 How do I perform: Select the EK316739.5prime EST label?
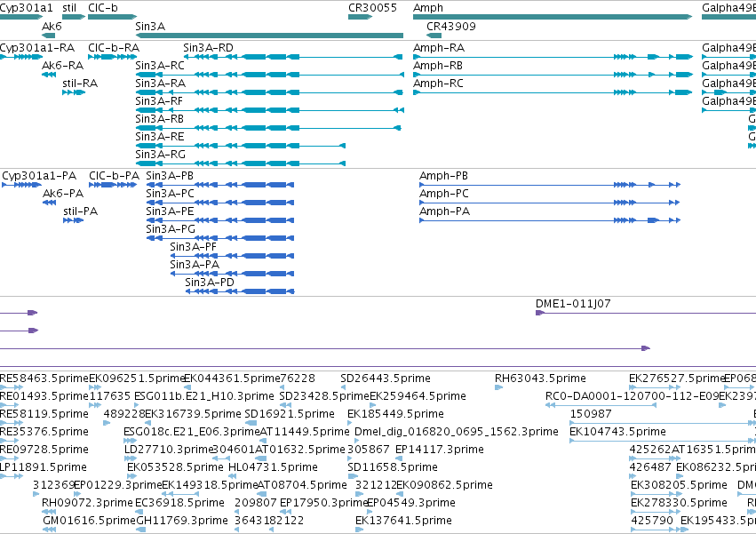(193, 414)
